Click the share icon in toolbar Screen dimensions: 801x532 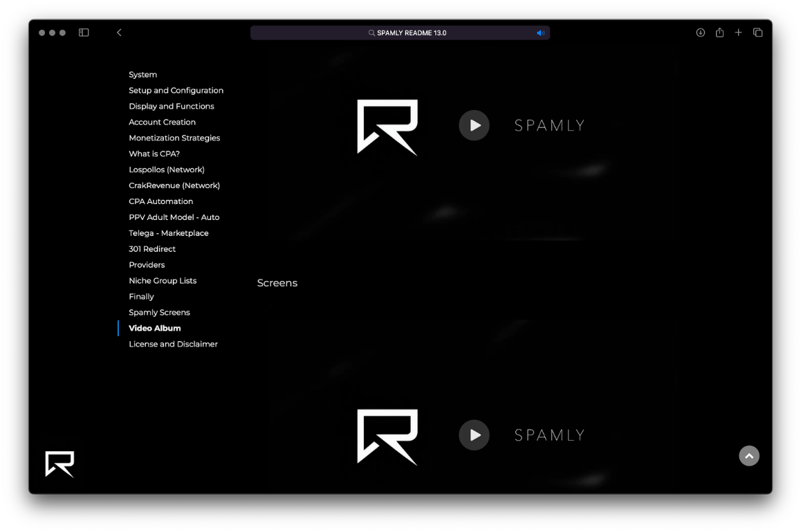point(720,33)
